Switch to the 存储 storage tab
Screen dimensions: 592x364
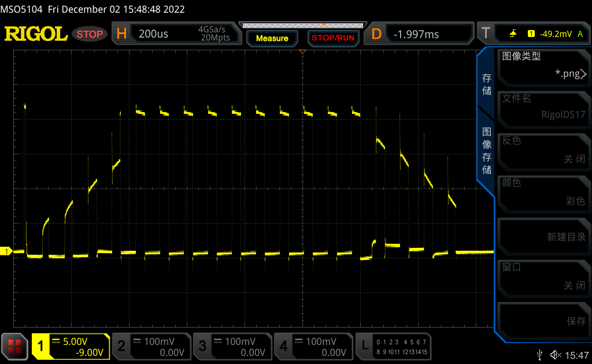487,84
